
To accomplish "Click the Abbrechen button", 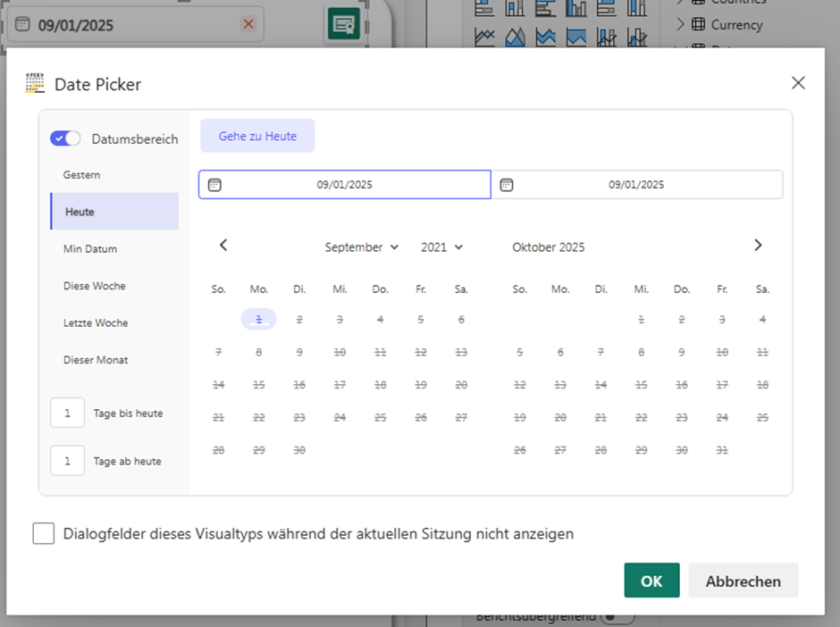I will (x=743, y=581).
